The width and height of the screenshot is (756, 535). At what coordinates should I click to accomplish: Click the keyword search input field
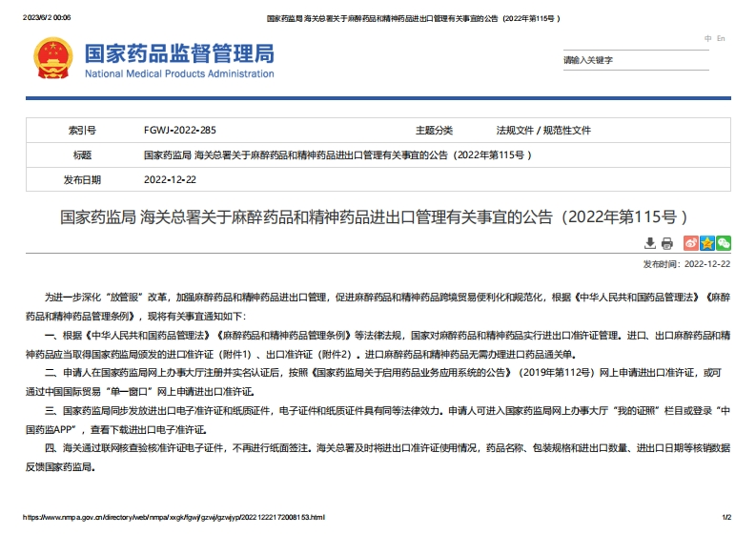[646, 60]
